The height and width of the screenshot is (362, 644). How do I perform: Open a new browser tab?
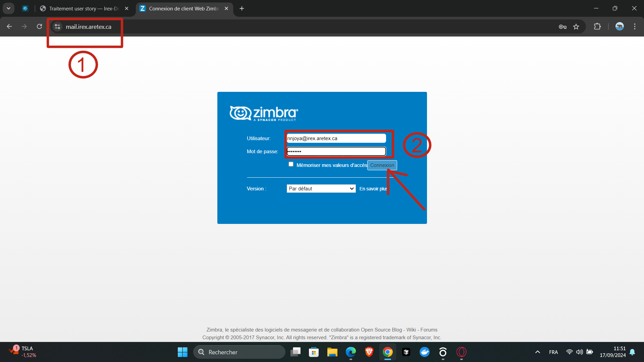click(x=242, y=8)
